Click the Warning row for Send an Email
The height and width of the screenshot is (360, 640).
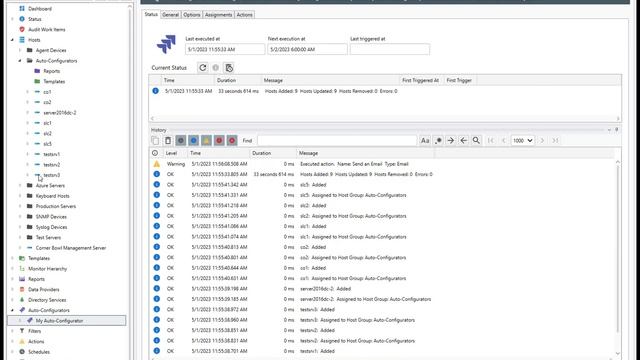click(x=382, y=164)
